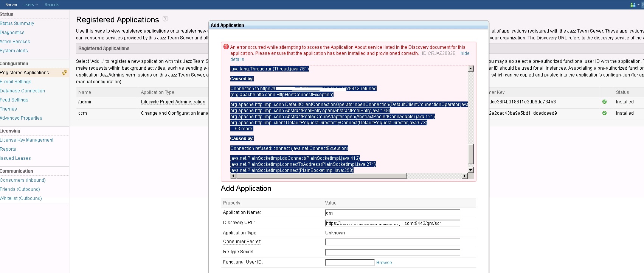Open Feed Settings
Viewport: 644px width, 273px height.
pyautogui.click(x=14, y=100)
